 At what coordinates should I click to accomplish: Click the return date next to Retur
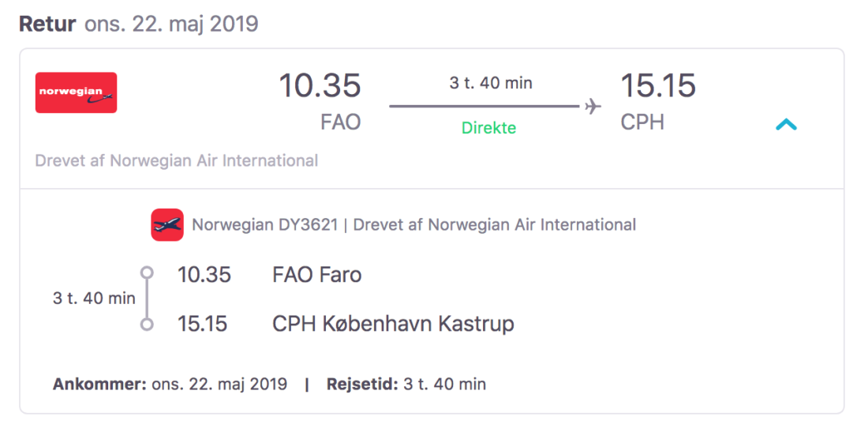tap(171, 24)
